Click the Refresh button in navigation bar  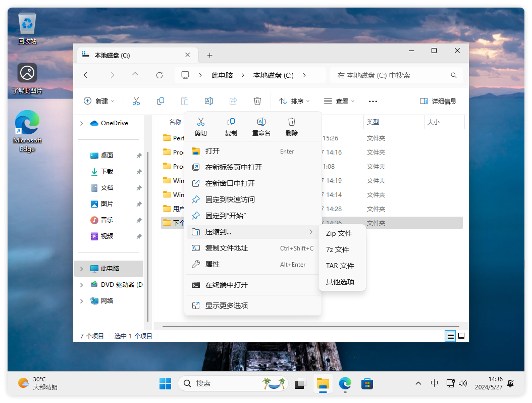[159, 75]
